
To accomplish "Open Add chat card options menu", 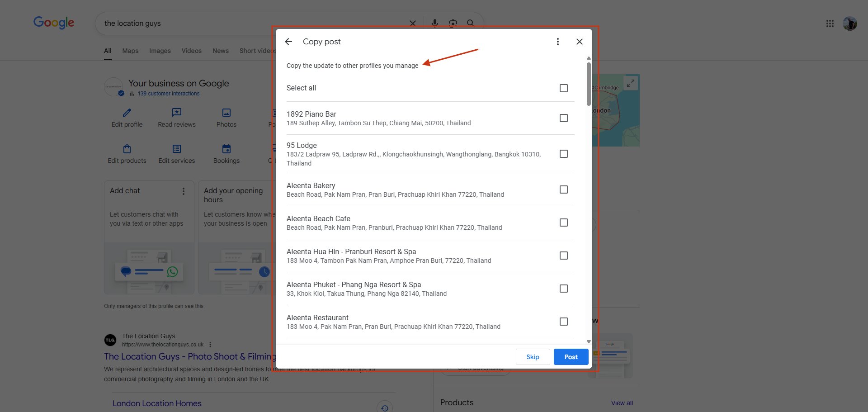I will (x=184, y=191).
